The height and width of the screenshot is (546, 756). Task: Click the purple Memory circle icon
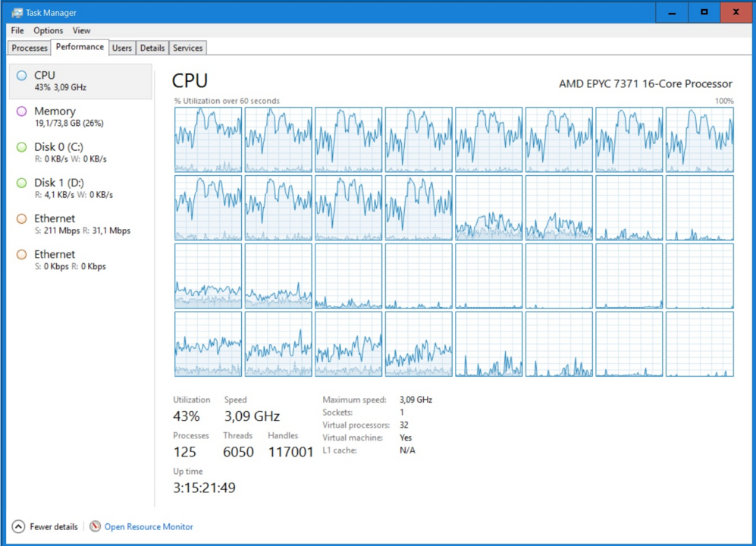coord(21,111)
